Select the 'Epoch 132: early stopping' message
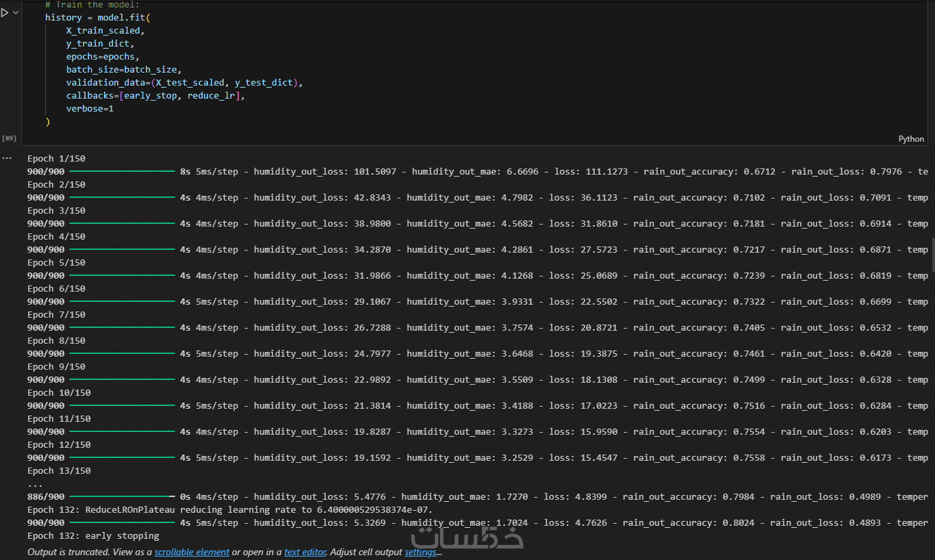The width and height of the screenshot is (935, 560). (93, 536)
